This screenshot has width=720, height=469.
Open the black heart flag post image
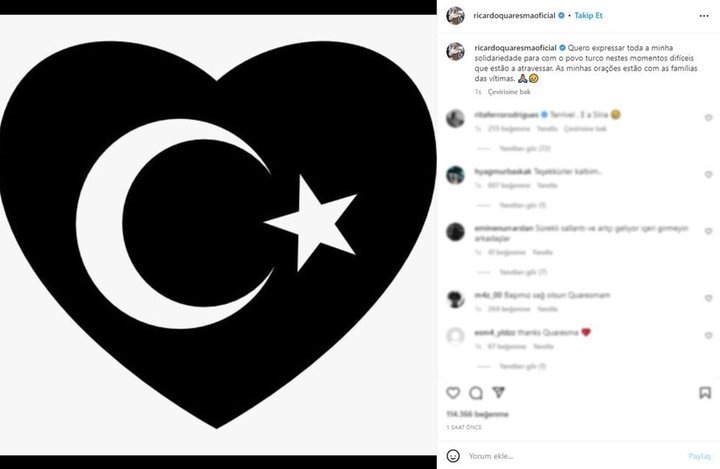[218, 235]
